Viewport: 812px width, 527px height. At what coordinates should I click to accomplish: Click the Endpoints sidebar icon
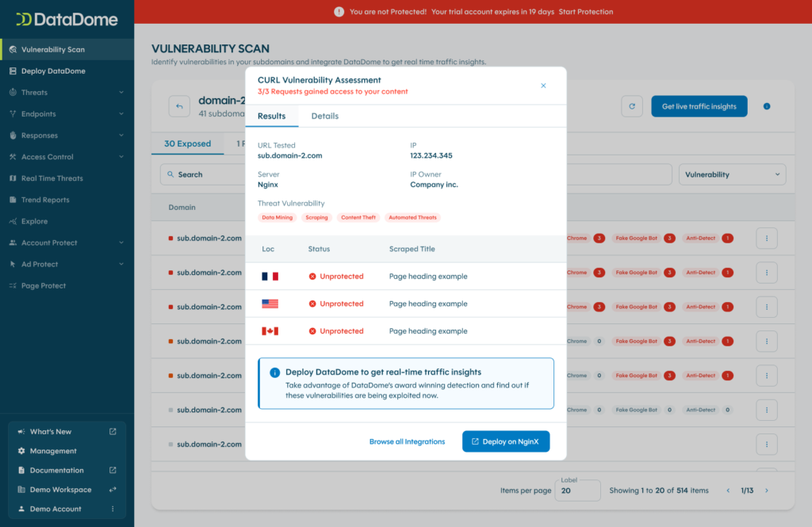point(13,114)
